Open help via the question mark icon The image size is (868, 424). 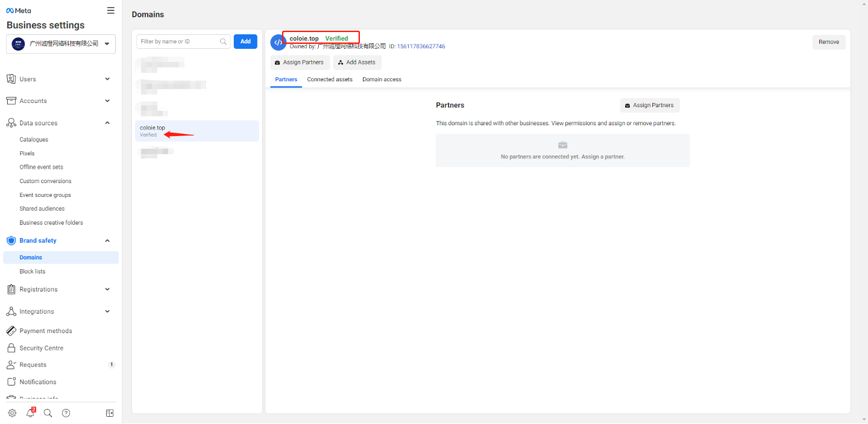tap(66, 413)
